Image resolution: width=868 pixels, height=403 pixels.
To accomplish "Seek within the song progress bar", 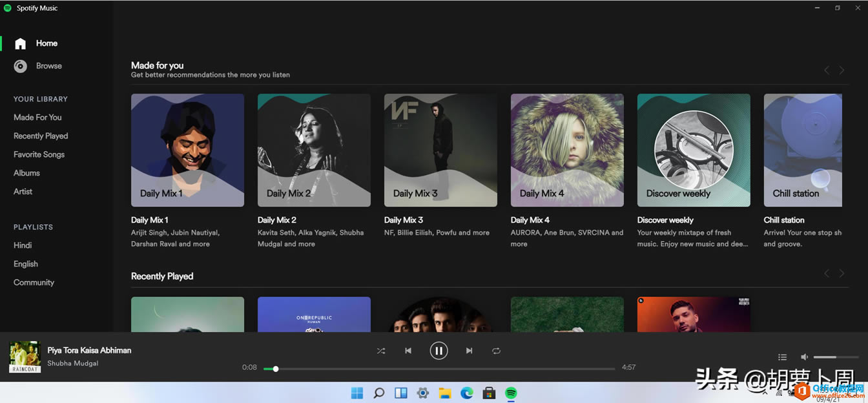I will [x=439, y=369].
